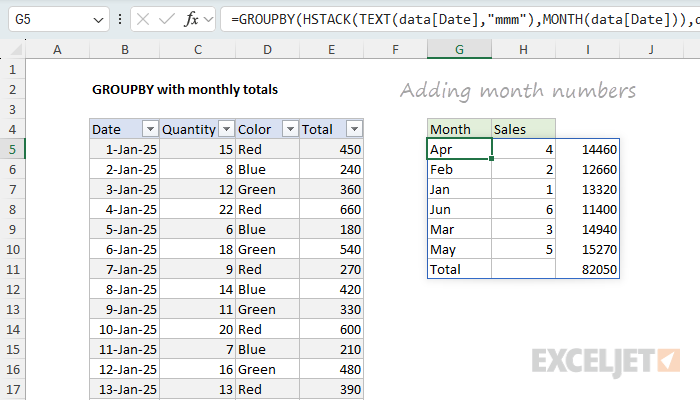Click total value 450

point(331,149)
